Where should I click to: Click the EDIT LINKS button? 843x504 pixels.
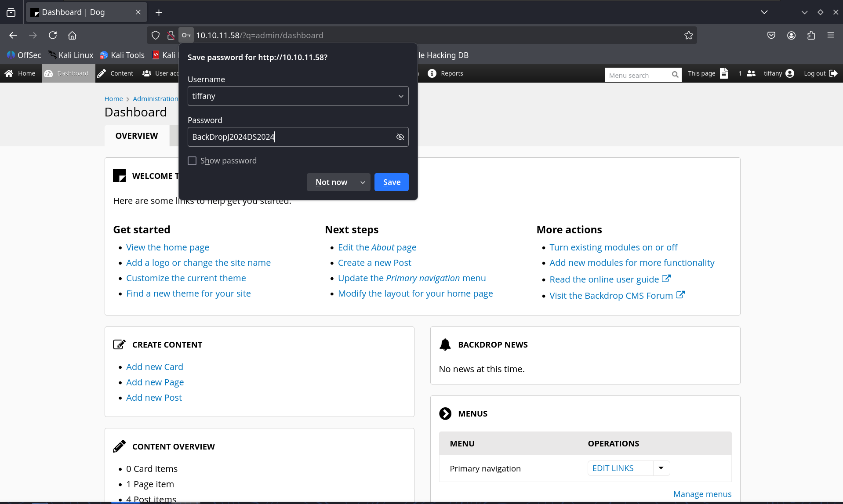click(620, 468)
